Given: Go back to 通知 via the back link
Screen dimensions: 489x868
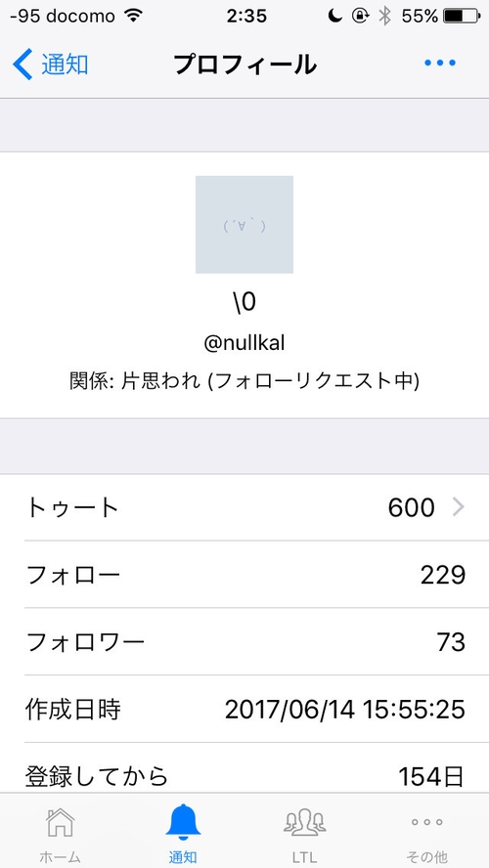Looking at the screenshot, I should click(x=65, y=65).
